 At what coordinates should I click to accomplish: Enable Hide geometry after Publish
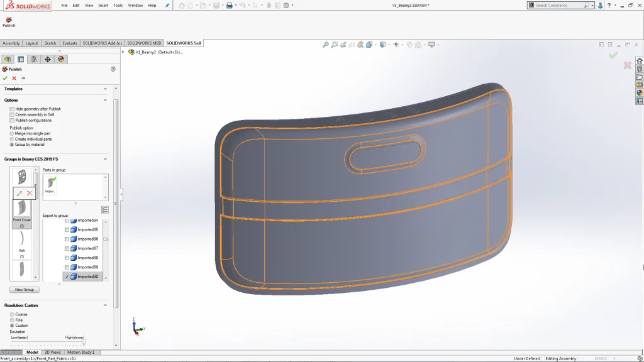(12, 109)
